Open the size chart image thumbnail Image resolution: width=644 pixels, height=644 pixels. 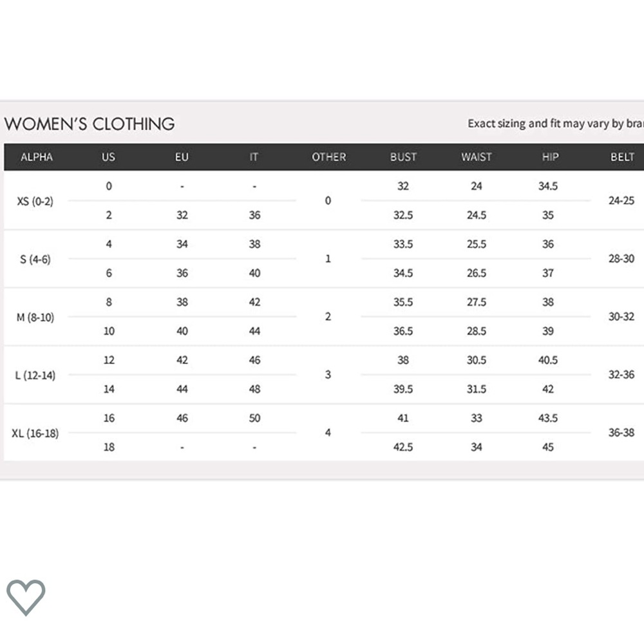click(322, 290)
